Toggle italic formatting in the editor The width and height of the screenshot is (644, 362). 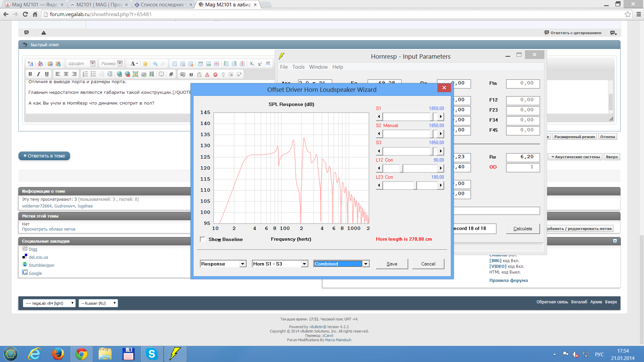[38, 74]
